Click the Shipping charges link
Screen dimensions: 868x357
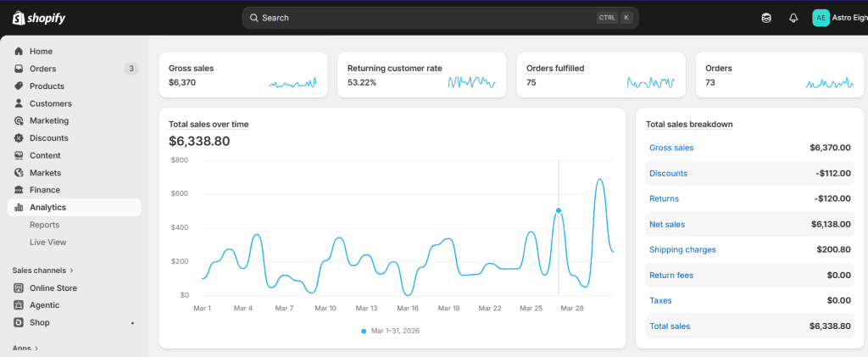click(x=682, y=249)
